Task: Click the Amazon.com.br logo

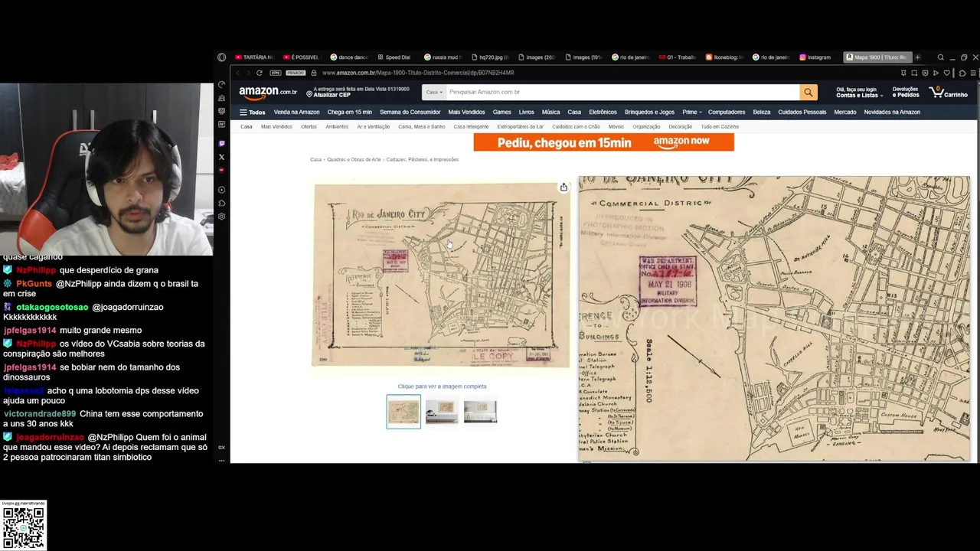Action: point(268,92)
